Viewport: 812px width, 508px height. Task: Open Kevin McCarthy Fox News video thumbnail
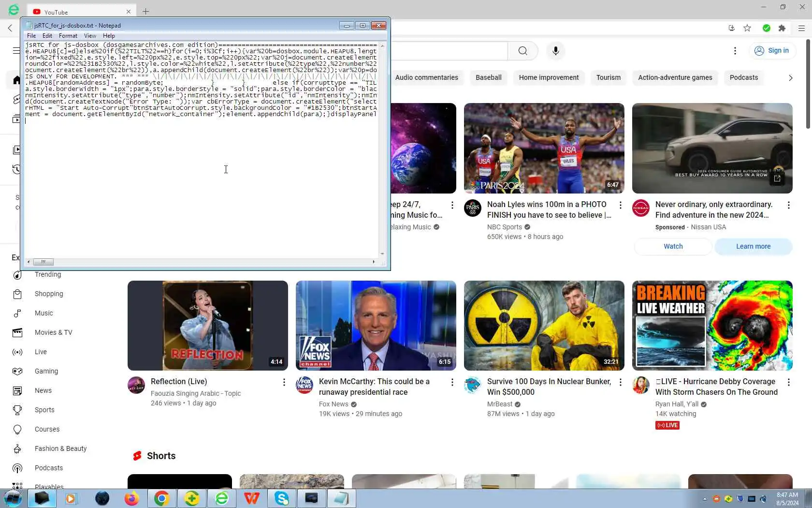point(376,326)
